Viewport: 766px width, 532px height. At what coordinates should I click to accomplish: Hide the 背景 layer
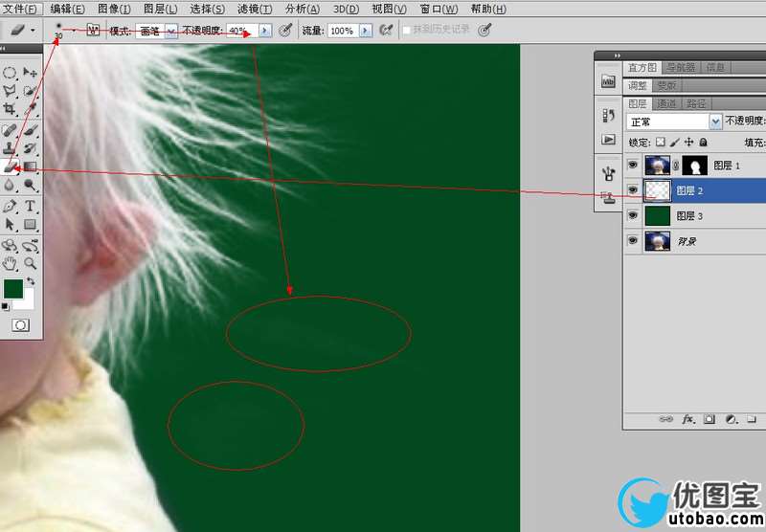(x=633, y=240)
